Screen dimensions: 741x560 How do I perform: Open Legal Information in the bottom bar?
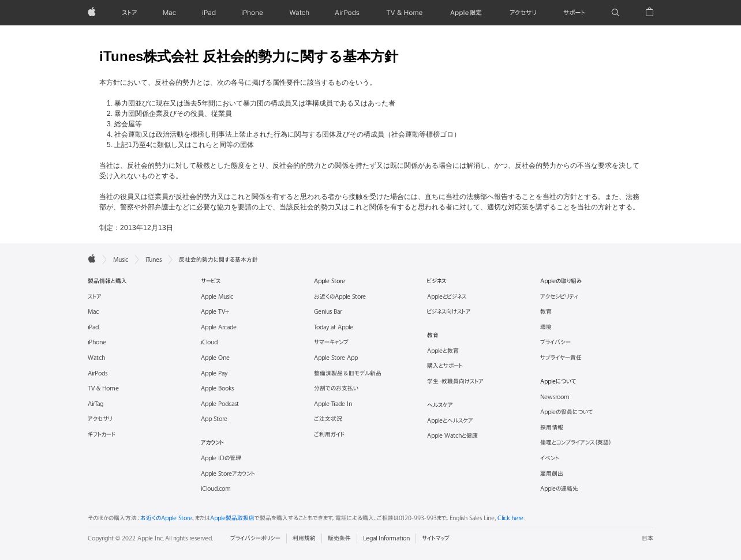(386, 538)
